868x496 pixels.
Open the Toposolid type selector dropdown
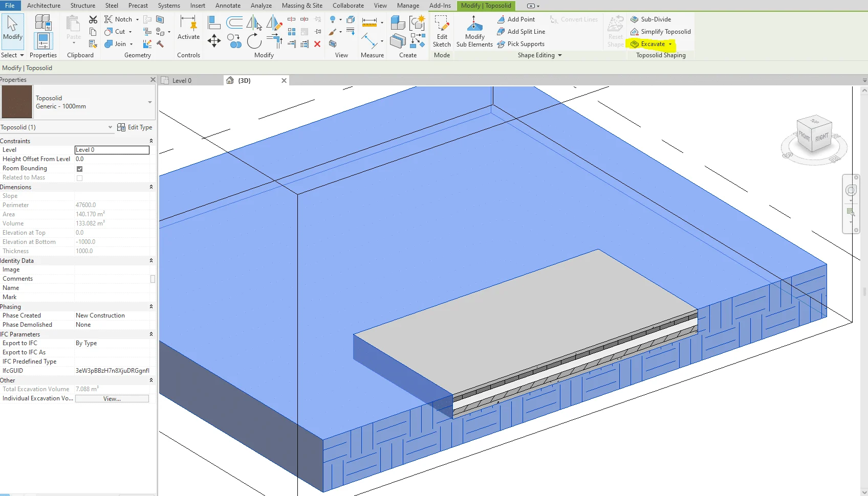coord(150,102)
